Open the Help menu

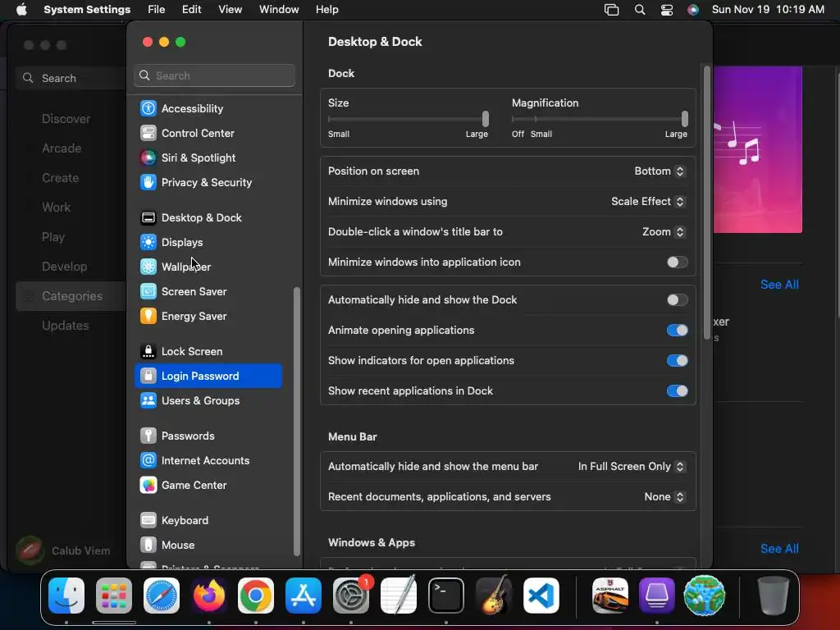pyautogui.click(x=326, y=10)
